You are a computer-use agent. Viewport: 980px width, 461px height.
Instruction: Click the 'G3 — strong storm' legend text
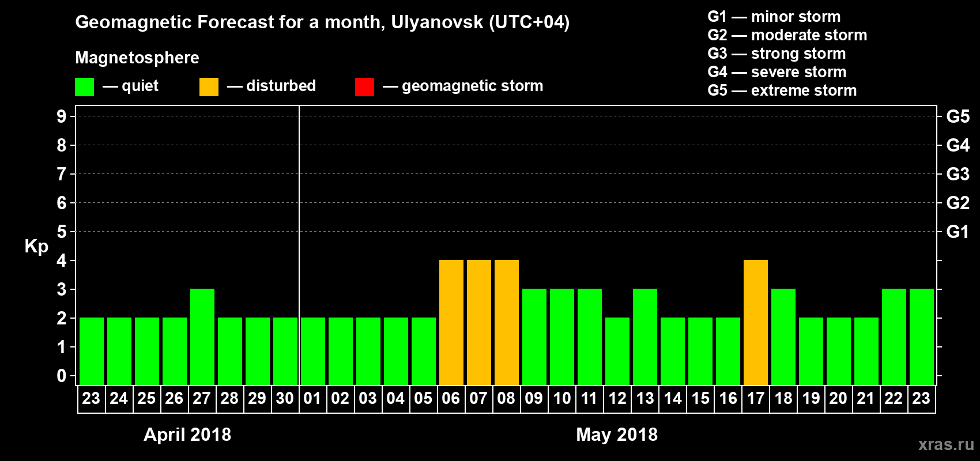(x=777, y=54)
